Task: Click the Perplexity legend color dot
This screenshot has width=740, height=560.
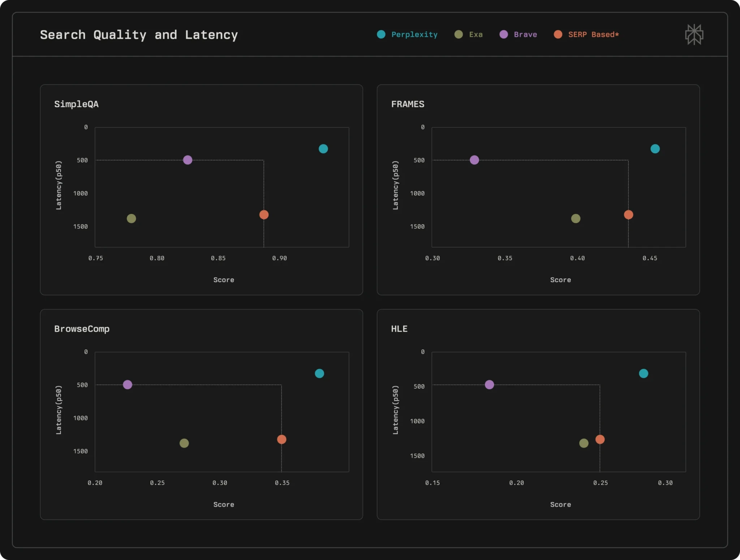Action: click(x=380, y=34)
